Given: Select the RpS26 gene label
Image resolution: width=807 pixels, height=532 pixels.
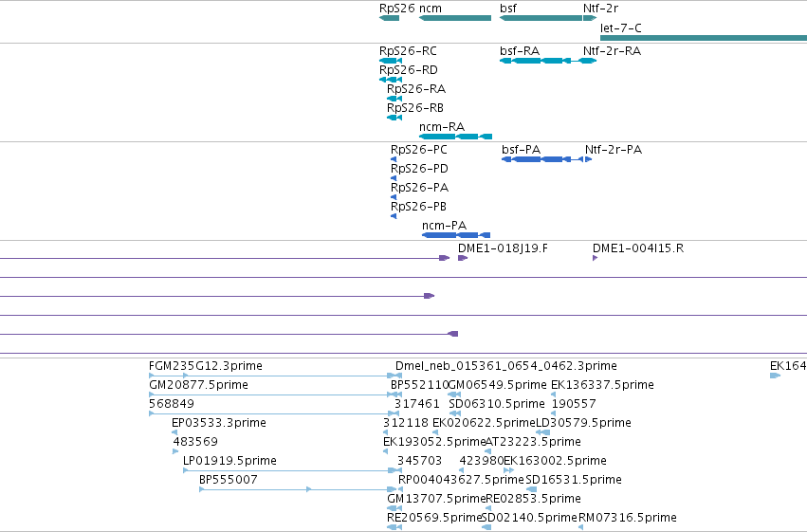Looking at the screenshot, I should pos(396,9).
